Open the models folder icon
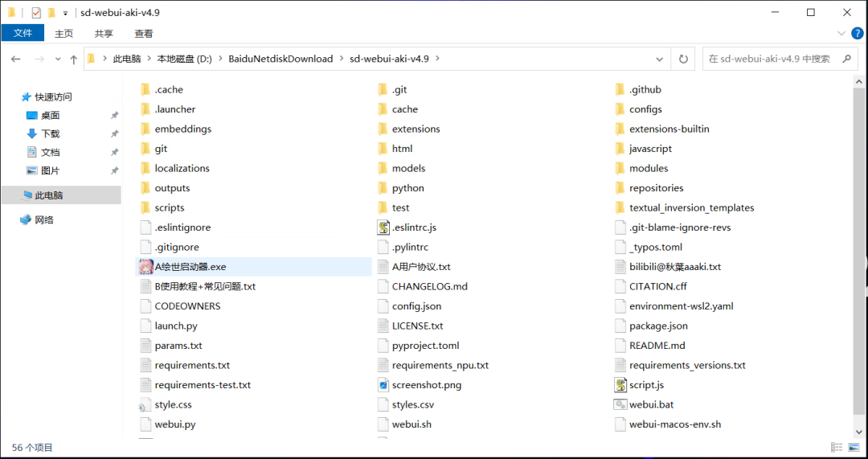Screen dimensions: 868x459 [x=383, y=168]
